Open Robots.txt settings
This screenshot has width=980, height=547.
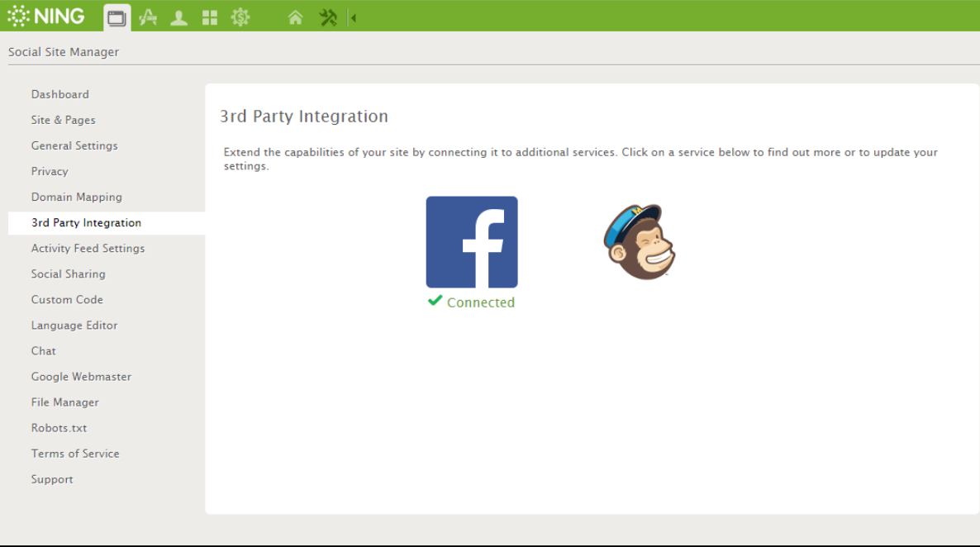[x=59, y=427]
